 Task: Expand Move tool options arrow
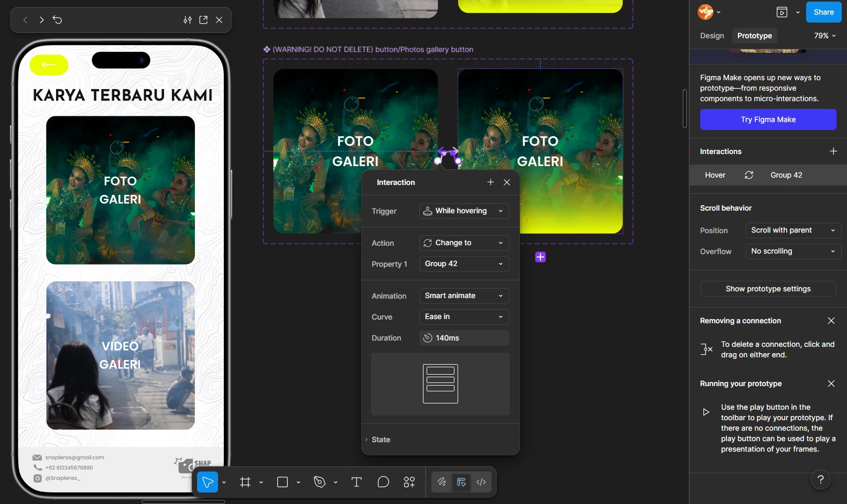[x=224, y=482]
